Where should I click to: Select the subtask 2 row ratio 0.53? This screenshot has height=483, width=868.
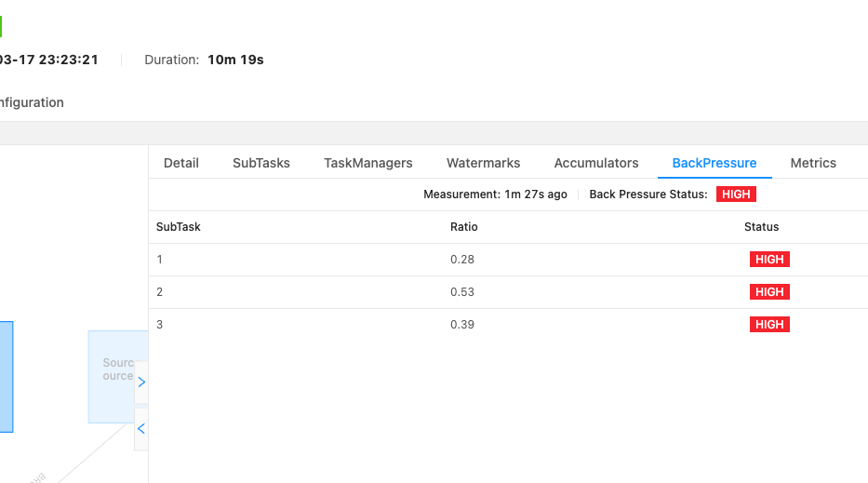tap(508, 292)
